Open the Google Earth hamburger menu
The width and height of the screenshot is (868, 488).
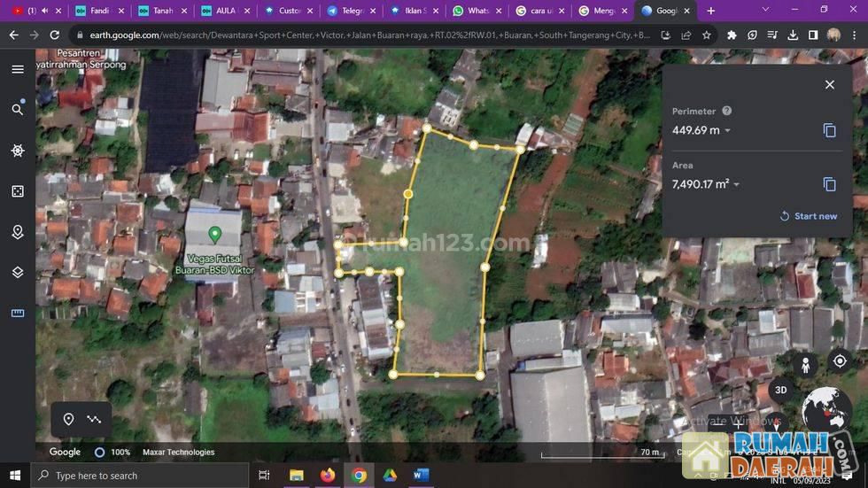point(18,69)
